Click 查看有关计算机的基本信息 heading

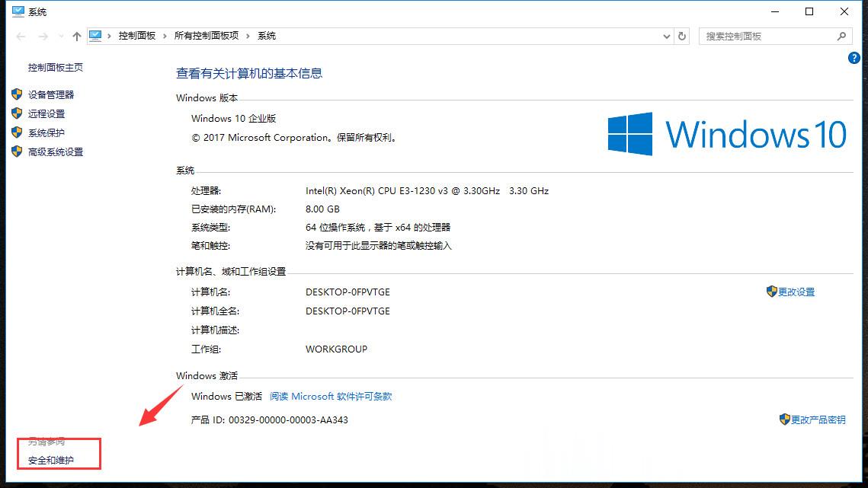click(x=249, y=74)
